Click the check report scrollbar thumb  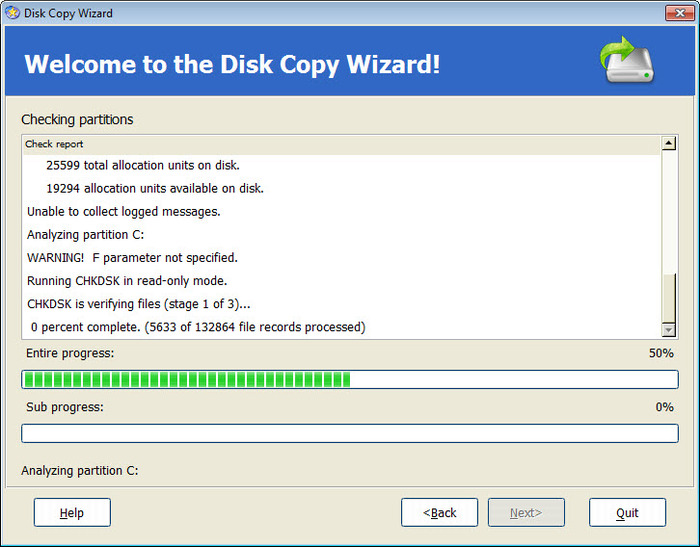(x=668, y=297)
